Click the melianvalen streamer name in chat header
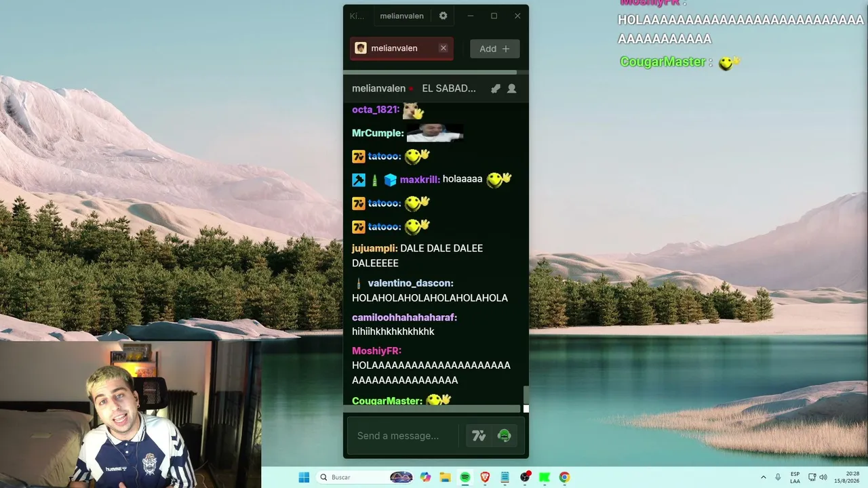Screen dimensions: 868x488 pos(378,88)
